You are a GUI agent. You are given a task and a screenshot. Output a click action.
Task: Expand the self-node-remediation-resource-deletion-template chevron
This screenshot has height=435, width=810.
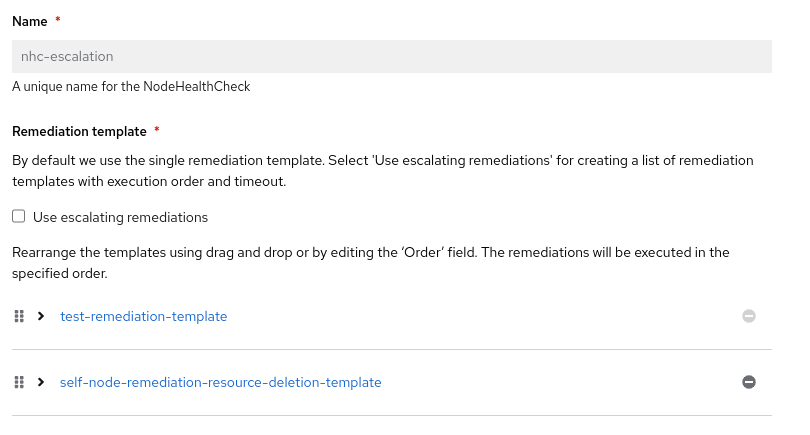tap(41, 382)
